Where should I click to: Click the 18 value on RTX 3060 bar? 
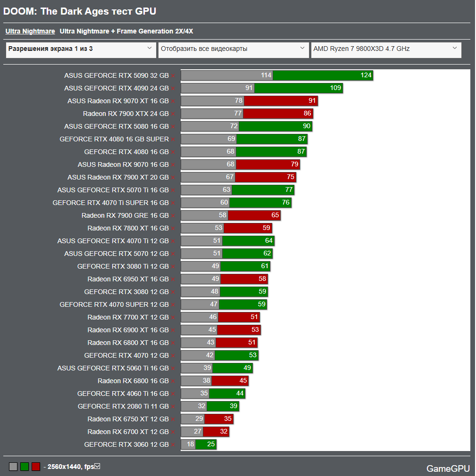(191, 444)
